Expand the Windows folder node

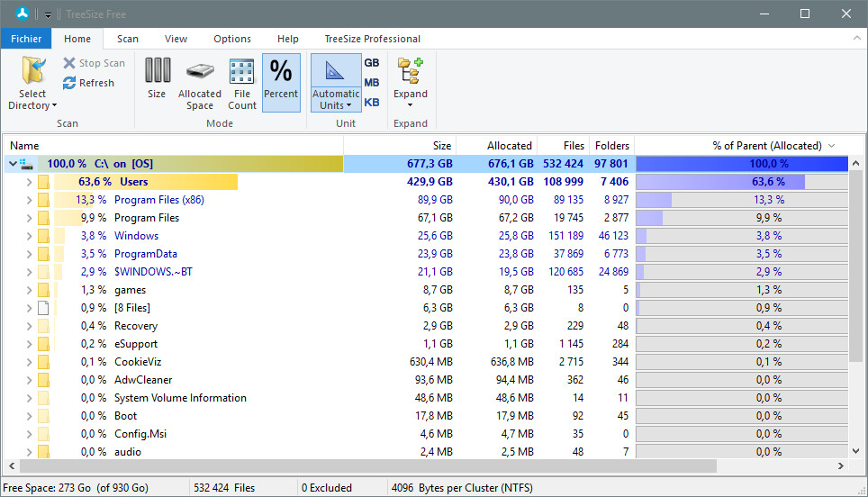pyautogui.click(x=29, y=236)
